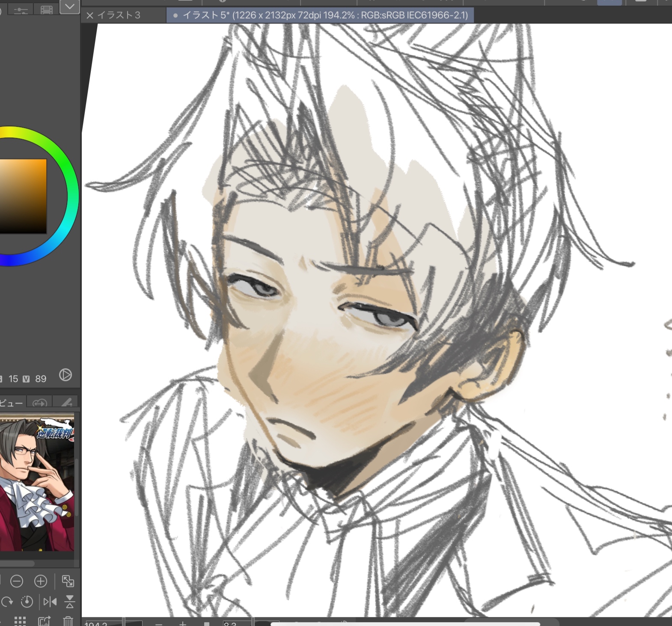Zoom in the sub view image
Viewport: 672px width, 626px height.
click(41, 581)
